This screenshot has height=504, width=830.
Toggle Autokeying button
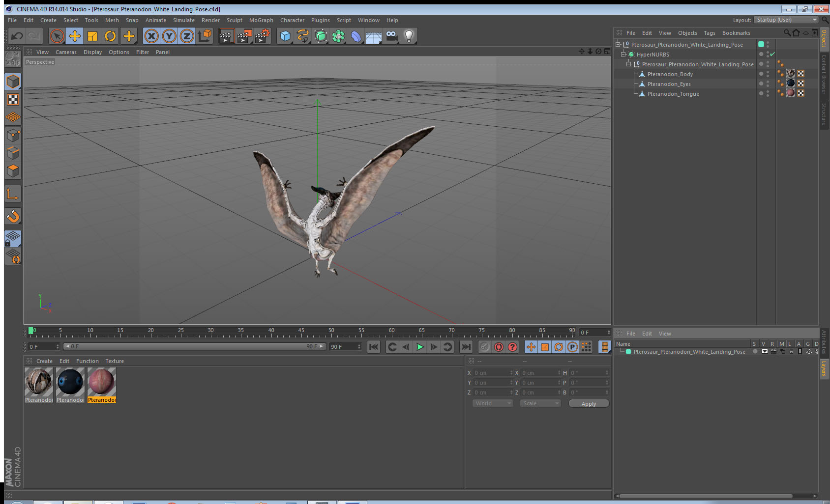499,347
